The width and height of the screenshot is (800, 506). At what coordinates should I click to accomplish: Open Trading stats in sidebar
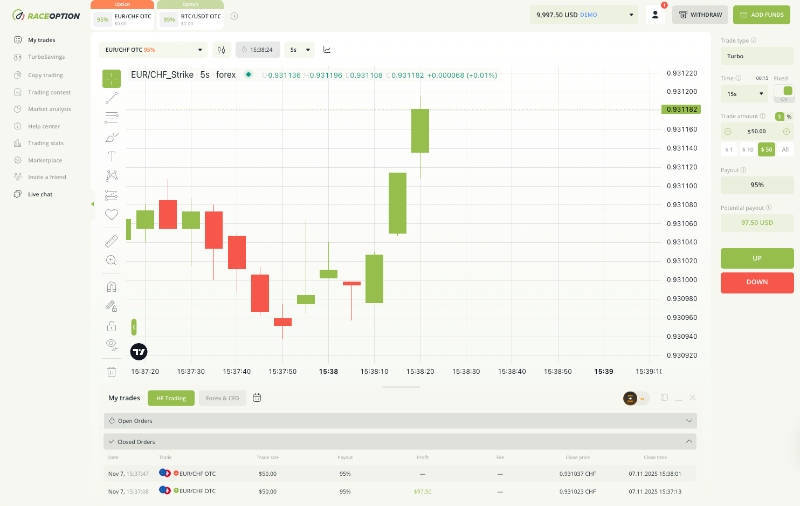(x=45, y=143)
